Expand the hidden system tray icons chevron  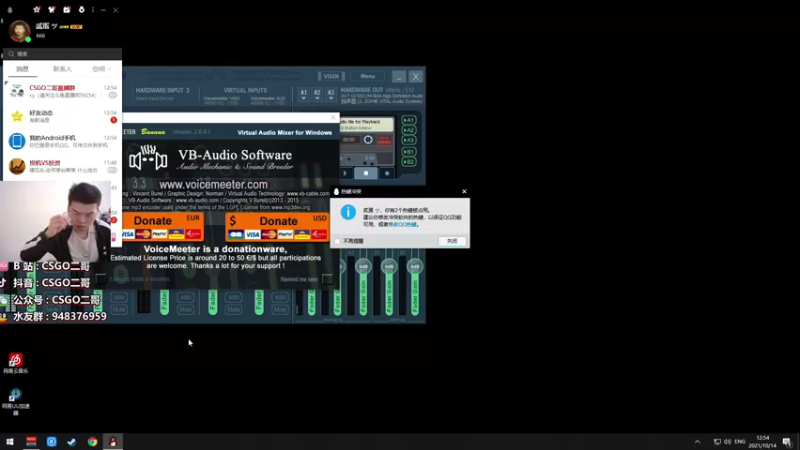[x=697, y=442]
